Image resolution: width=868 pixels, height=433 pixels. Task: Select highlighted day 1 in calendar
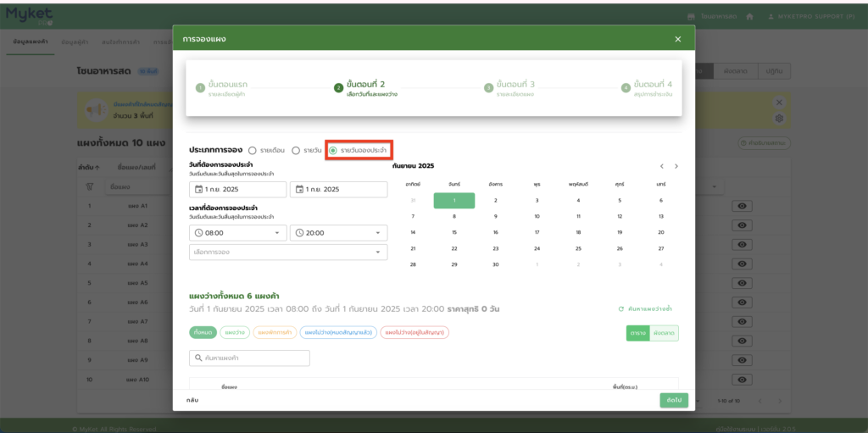[x=454, y=201]
